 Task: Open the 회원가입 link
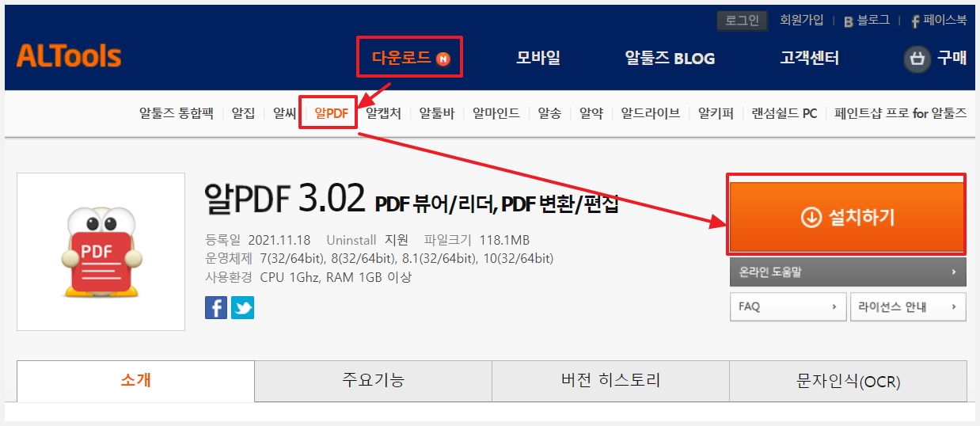tap(801, 20)
